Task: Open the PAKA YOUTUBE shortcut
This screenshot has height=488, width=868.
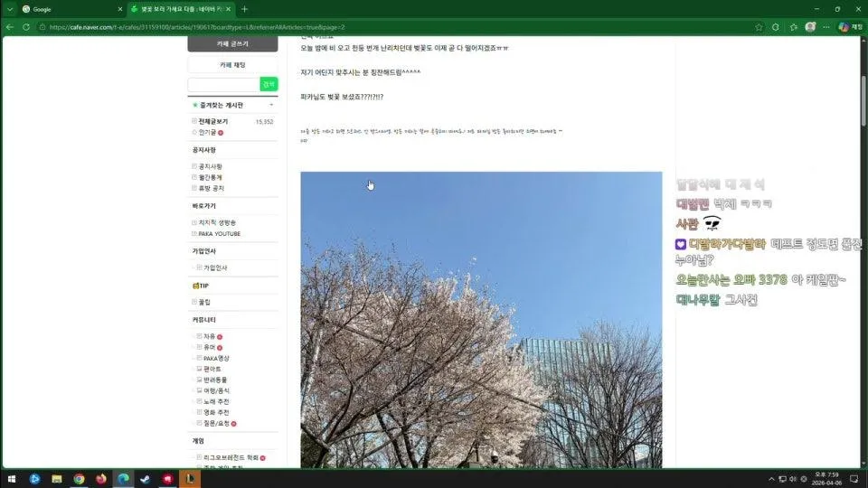Action: pos(219,234)
